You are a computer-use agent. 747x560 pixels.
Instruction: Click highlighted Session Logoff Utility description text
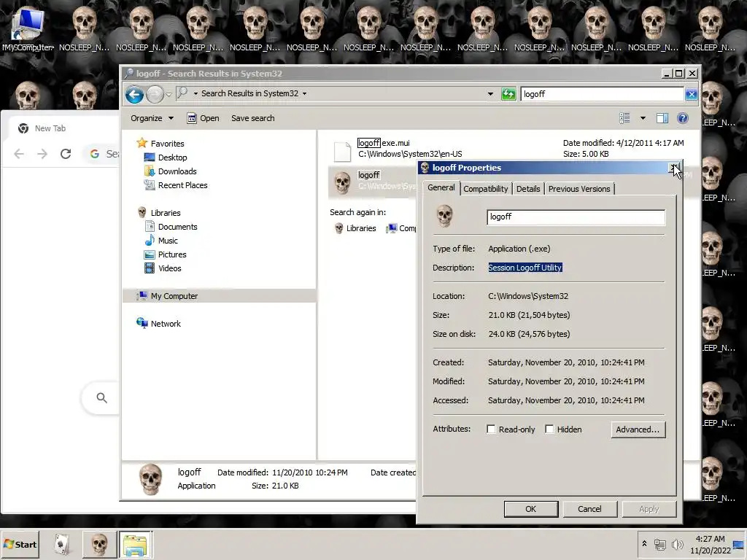[525, 268]
